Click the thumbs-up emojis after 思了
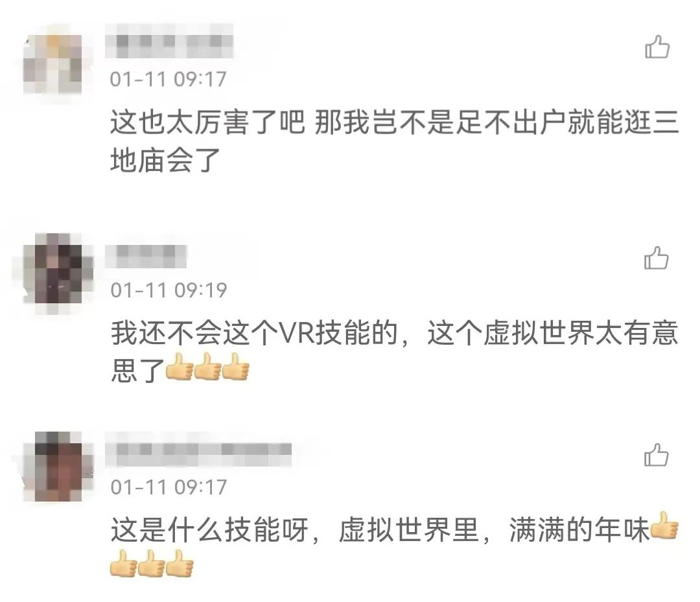Image resolution: width=700 pixels, height=602 pixels. (x=207, y=367)
